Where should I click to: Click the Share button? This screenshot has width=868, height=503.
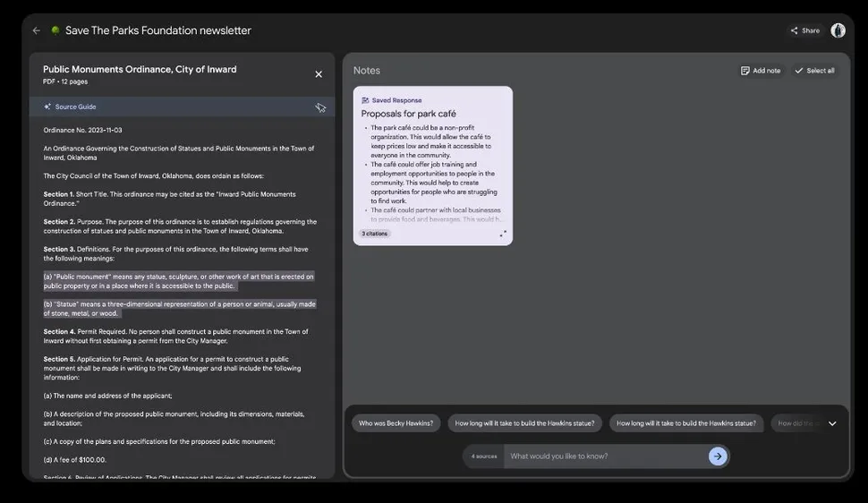tap(804, 30)
